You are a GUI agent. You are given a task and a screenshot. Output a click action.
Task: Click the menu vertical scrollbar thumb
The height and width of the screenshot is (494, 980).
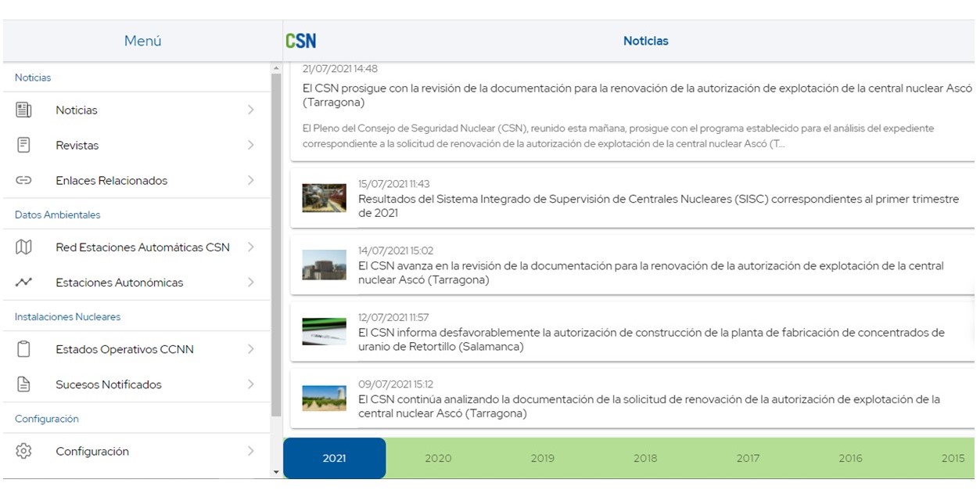tap(275, 245)
